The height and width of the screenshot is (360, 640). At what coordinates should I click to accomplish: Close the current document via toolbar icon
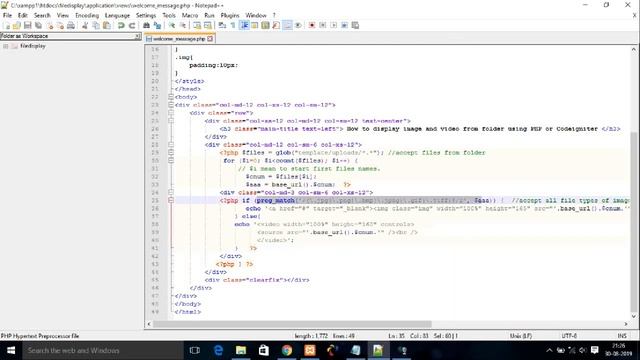pyautogui.click(x=49, y=25)
